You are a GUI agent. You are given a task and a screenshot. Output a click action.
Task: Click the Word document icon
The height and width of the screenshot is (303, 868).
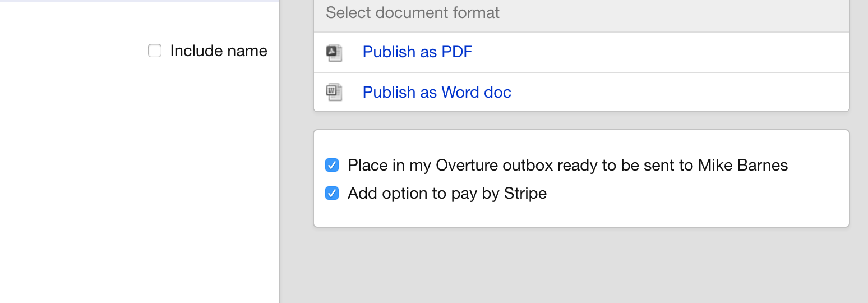tap(334, 92)
